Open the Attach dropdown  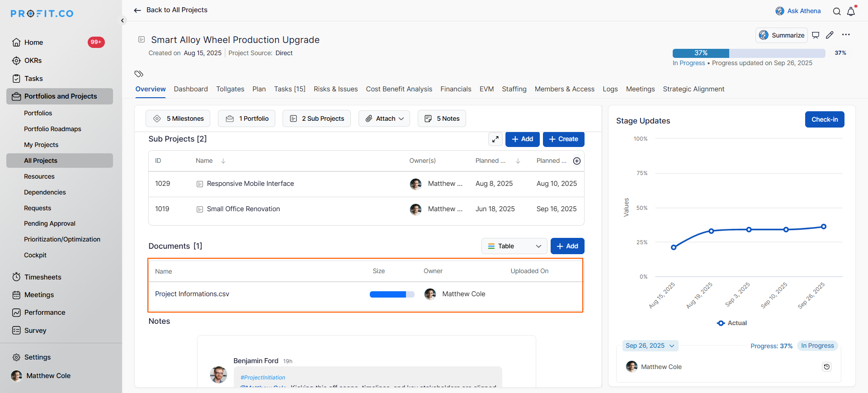(384, 118)
